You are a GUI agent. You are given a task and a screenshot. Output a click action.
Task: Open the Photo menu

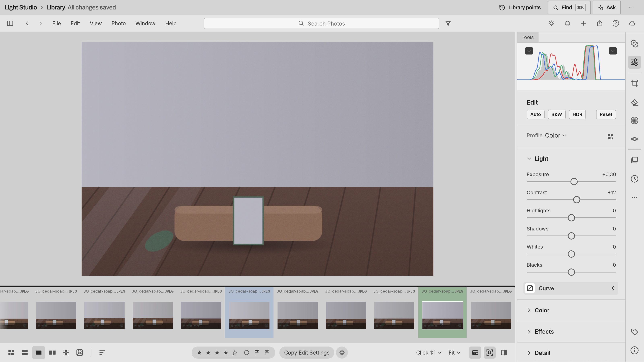click(119, 23)
